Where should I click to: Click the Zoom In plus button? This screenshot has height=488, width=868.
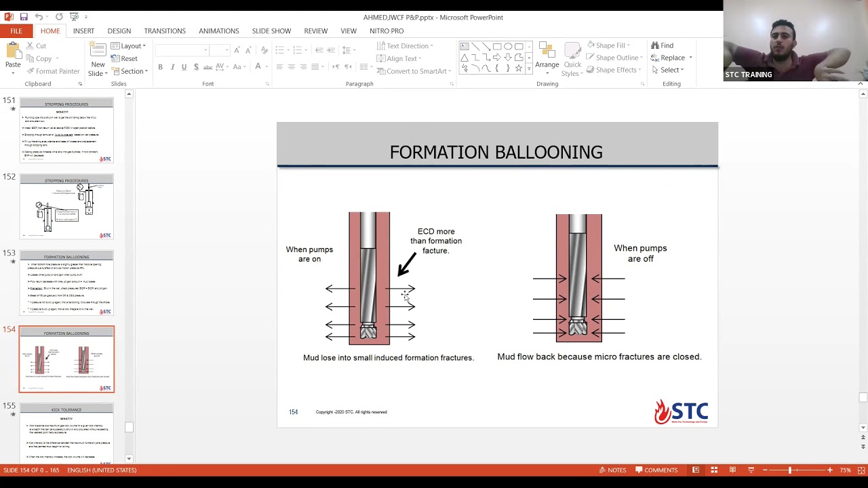click(x=829, y=470)
